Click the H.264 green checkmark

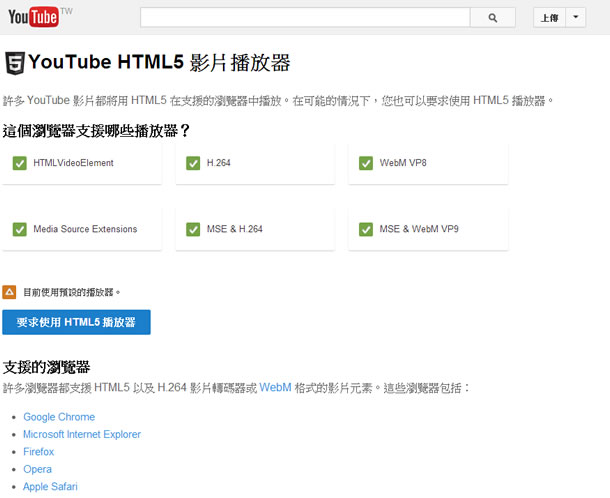tap(193, 163)
